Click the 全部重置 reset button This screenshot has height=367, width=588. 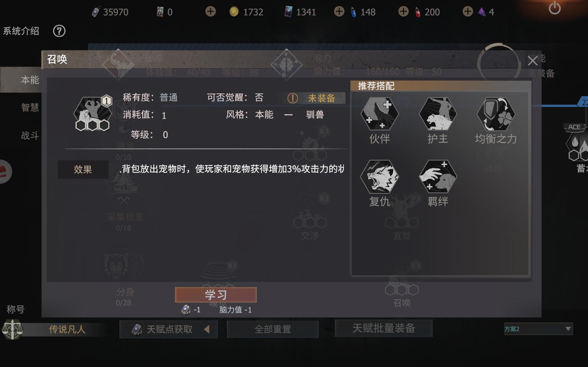[273, 329]
